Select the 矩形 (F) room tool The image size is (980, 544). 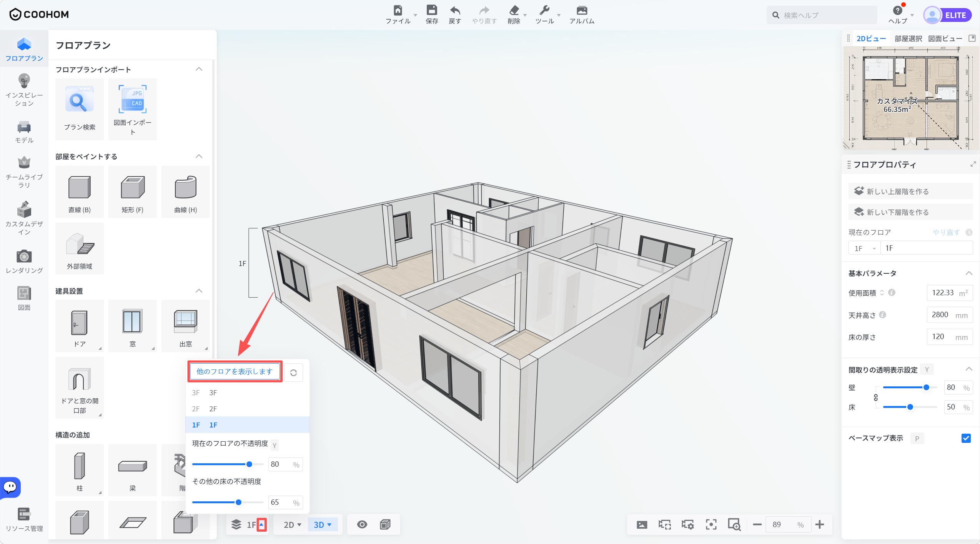click(133, 192)
